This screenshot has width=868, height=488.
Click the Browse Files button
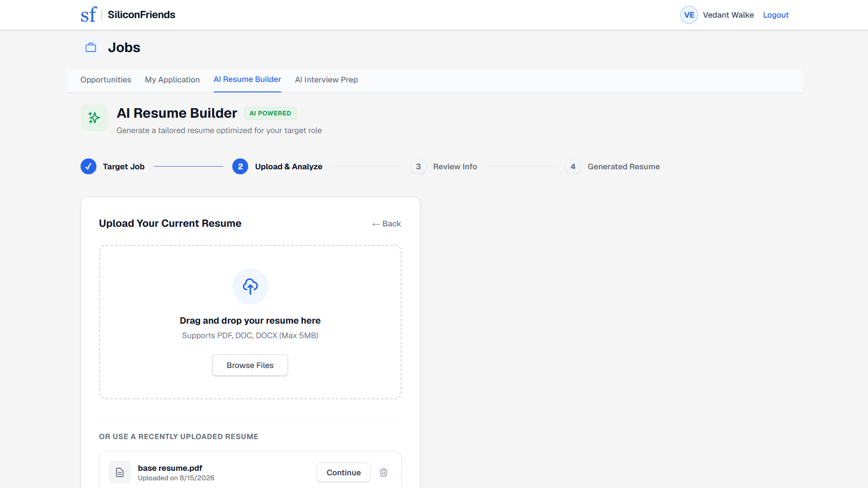[250, 365]
